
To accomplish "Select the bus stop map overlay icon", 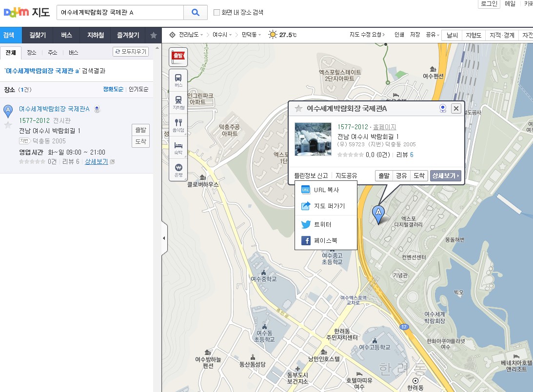I will click(178, 79).
